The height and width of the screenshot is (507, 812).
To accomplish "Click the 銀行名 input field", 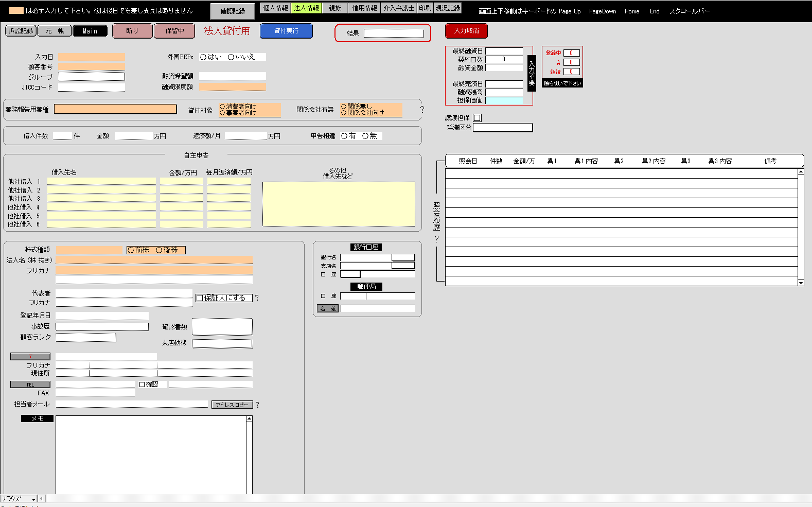I will coord(366,257).
